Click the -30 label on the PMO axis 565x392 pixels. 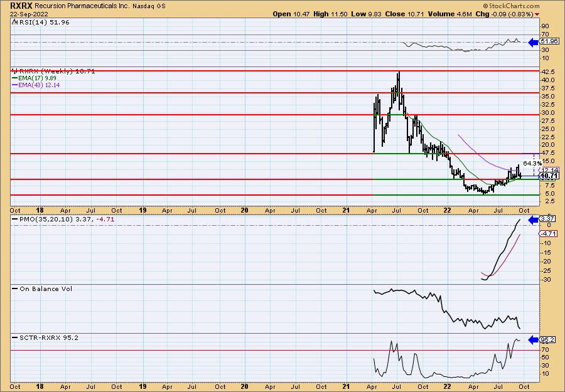(x=546, y=280)
